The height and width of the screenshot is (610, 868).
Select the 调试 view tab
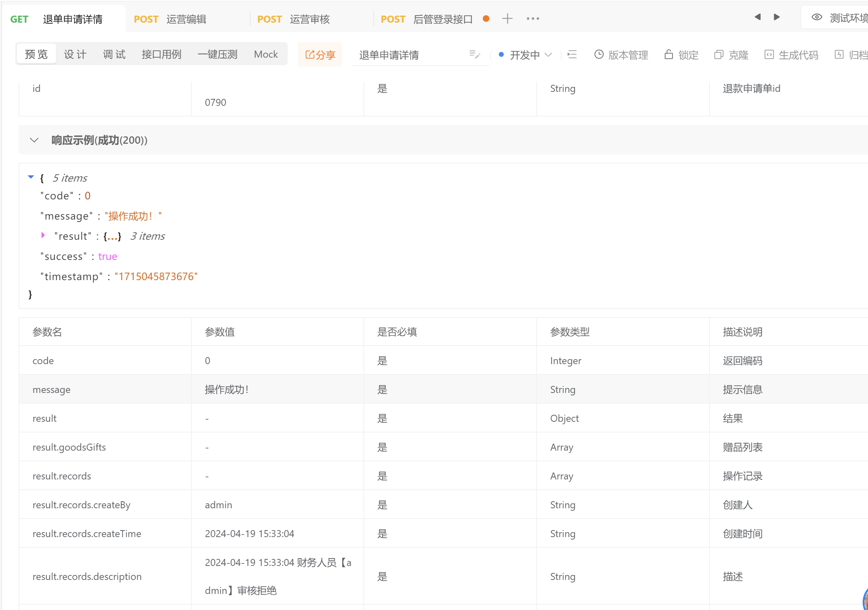114,54
